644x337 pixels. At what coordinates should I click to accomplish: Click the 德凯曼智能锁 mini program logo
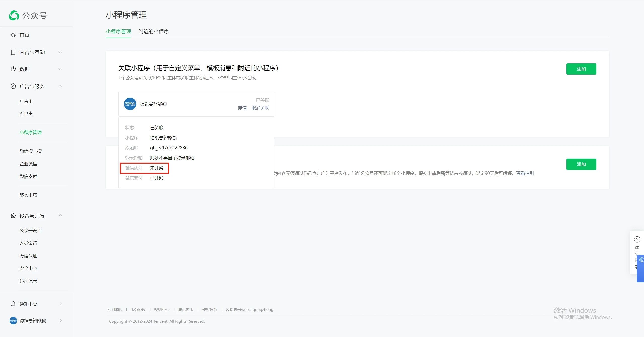pyautogui.click(x=130, y=104)
